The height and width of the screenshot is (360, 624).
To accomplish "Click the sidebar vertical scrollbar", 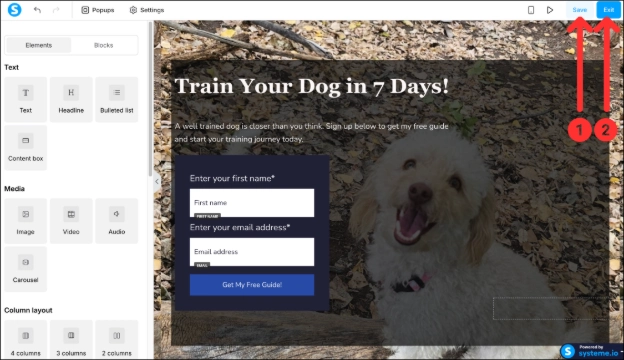I will 150,99.
